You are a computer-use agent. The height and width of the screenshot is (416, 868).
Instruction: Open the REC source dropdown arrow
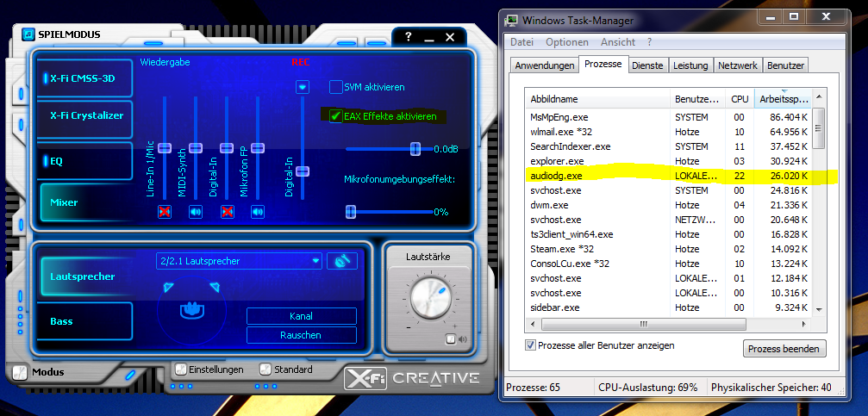(x=303, y=87)
